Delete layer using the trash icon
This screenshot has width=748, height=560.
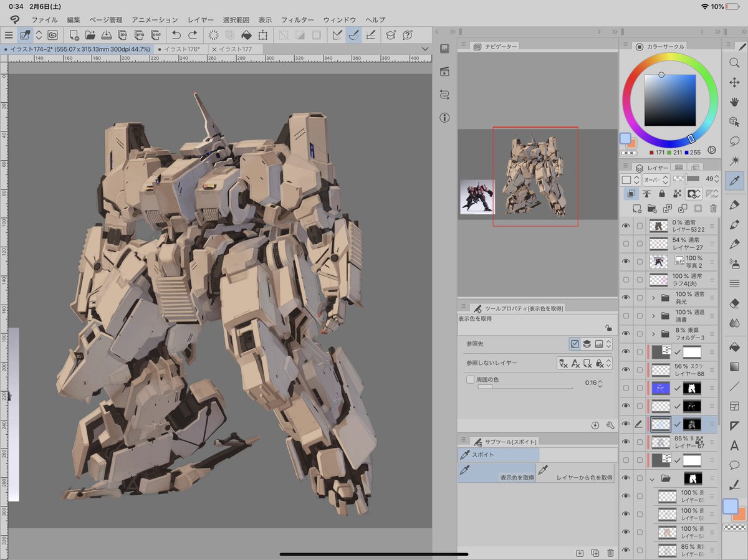[x=713, y=209]
